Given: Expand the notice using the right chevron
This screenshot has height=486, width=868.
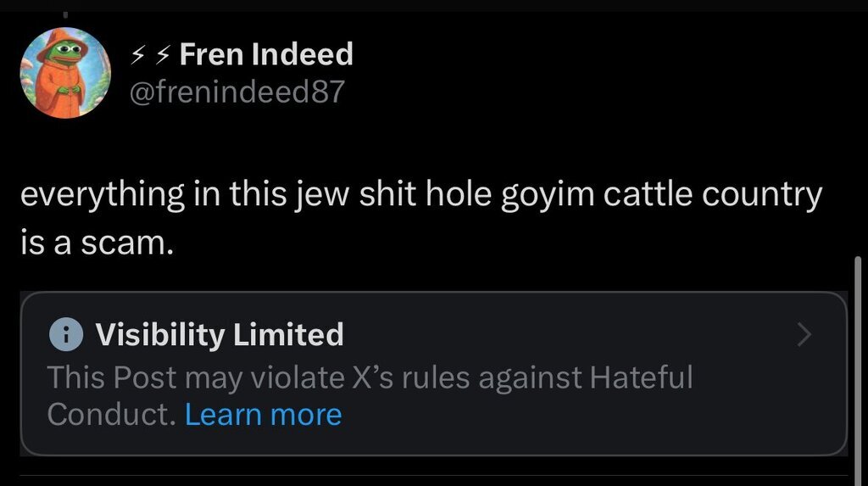Looking at the screenshot, I should point(804,336).
